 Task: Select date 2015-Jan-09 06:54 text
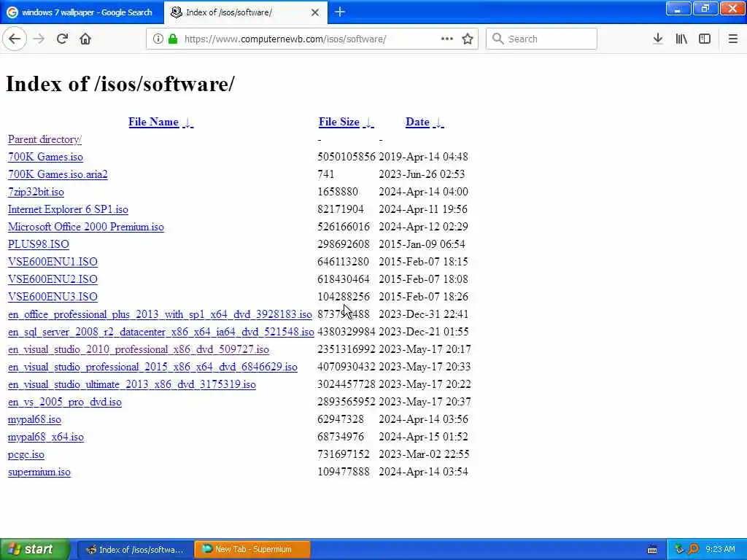tap(422, 244)
